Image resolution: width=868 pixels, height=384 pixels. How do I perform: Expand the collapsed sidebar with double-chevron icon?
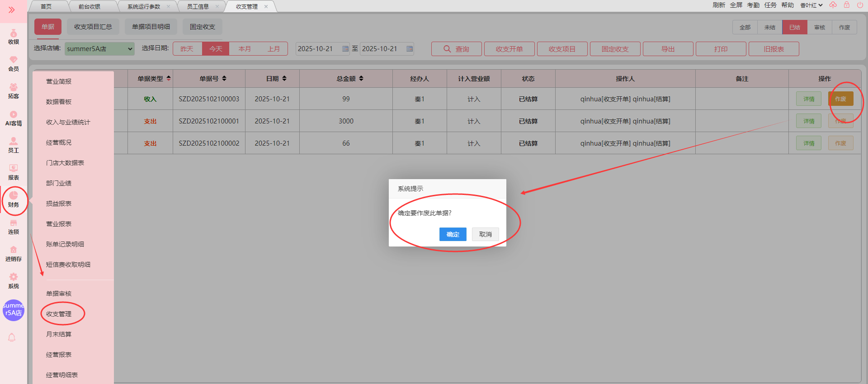12,9
